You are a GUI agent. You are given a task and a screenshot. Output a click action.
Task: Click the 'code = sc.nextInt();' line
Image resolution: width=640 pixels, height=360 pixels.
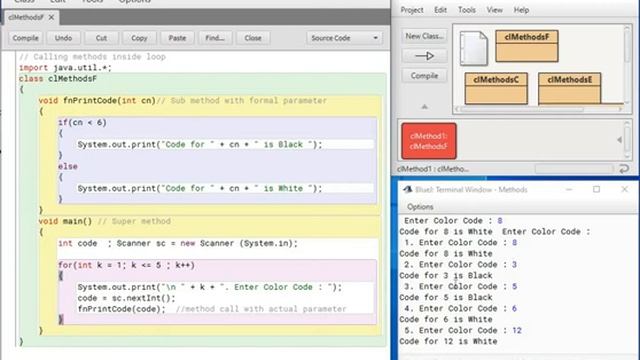127,298
